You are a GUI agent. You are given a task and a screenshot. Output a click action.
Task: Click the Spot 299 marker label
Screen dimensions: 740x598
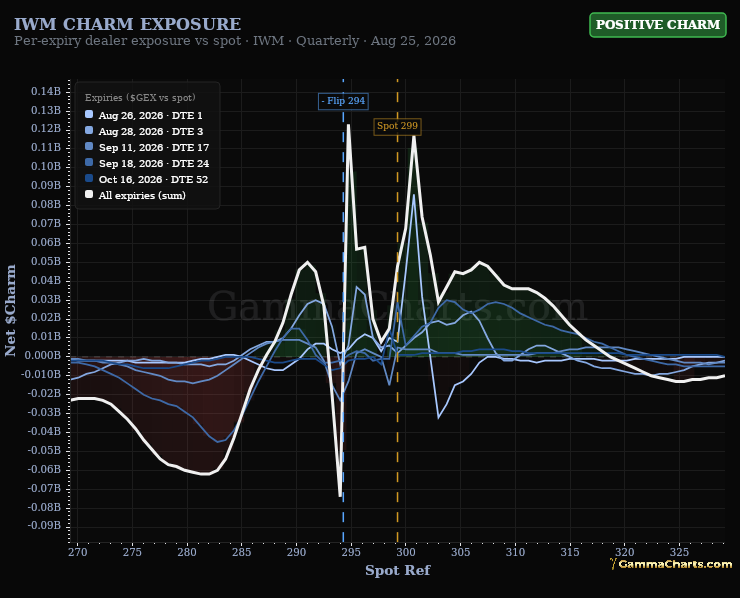pos(397,126)
